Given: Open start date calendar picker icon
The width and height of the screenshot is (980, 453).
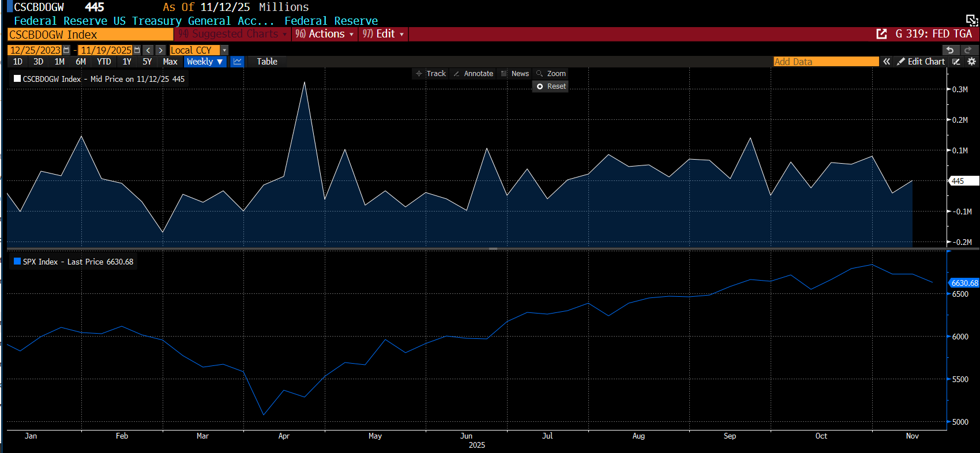Looking at the screenshot, I should 67,50.
